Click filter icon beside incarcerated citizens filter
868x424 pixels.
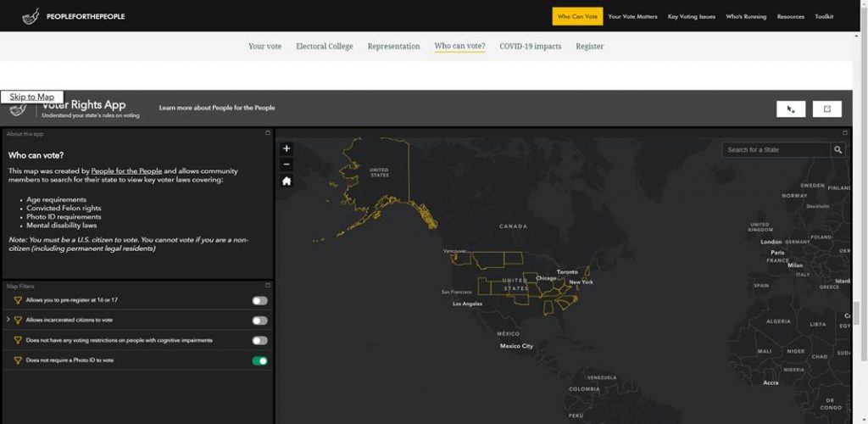(18, 320)
